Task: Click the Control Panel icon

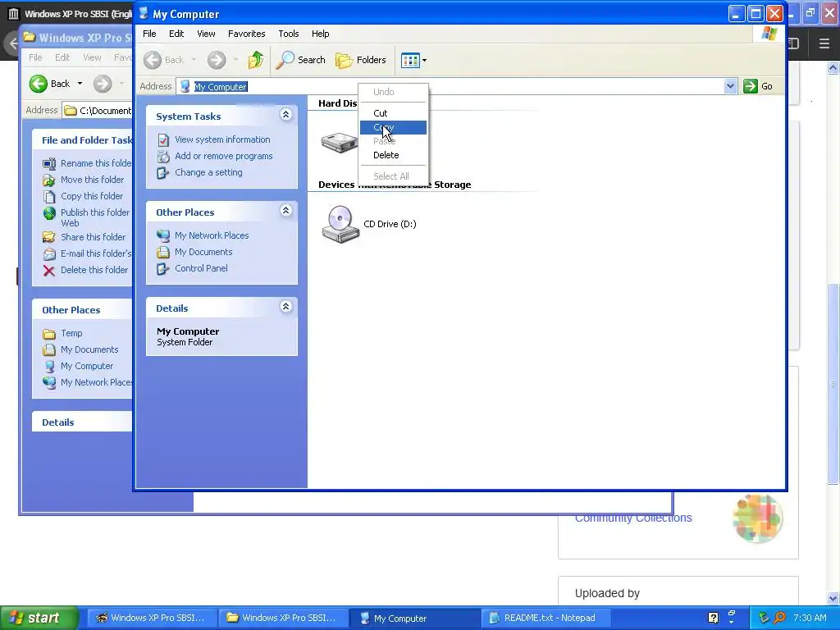Action: pos(163,269)
